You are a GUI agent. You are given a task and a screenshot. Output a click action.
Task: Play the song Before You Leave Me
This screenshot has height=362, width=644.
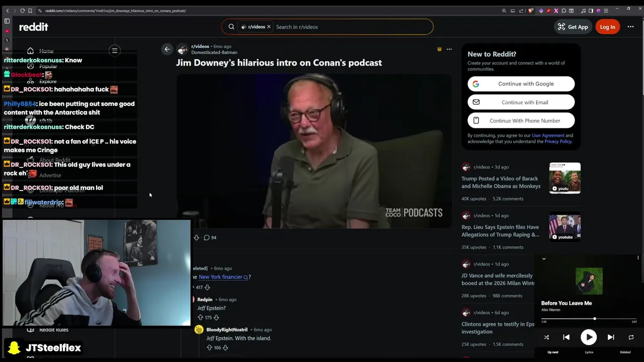[x=589, y=337]
